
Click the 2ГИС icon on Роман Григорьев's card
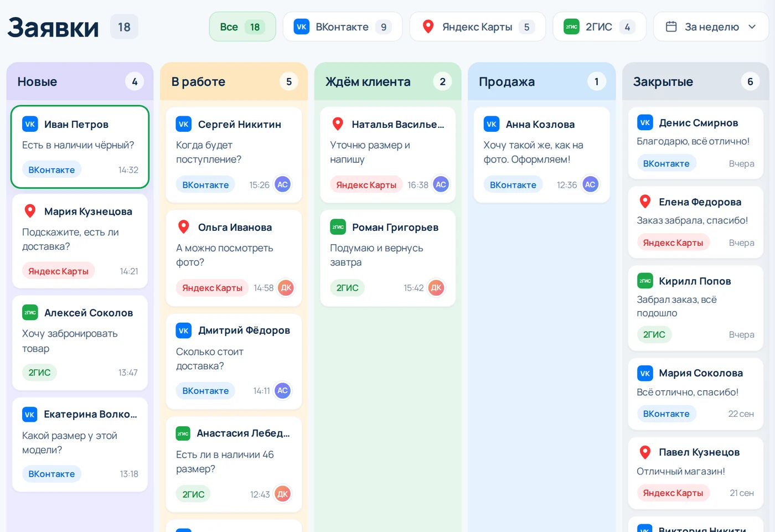(x=338, y=227)
